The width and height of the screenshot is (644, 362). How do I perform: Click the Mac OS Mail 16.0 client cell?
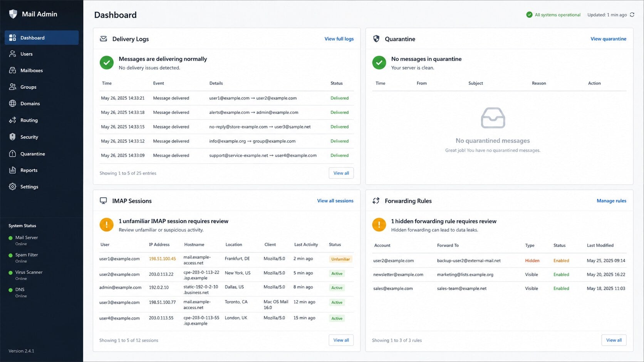[276, 305]
